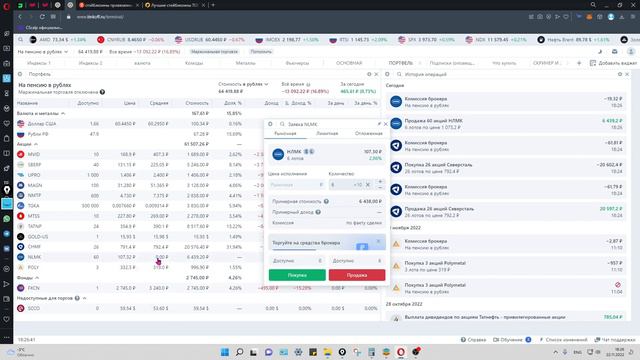Reload the page in browser toolbar
Screen dimensions: 640x360
click(42, 17)
